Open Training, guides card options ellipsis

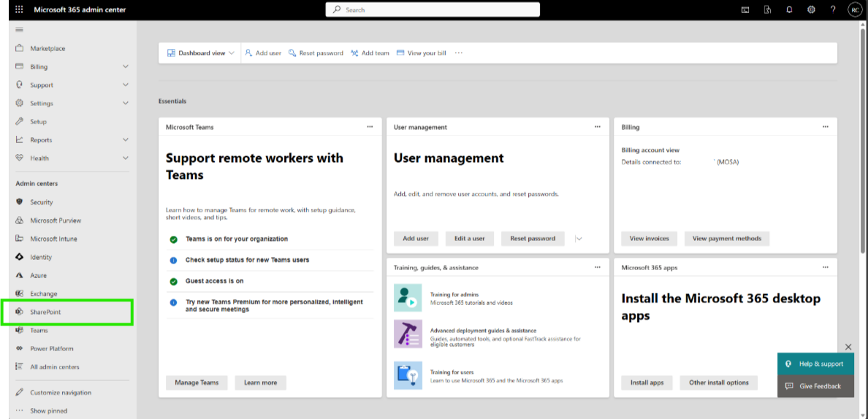[598, 267]
